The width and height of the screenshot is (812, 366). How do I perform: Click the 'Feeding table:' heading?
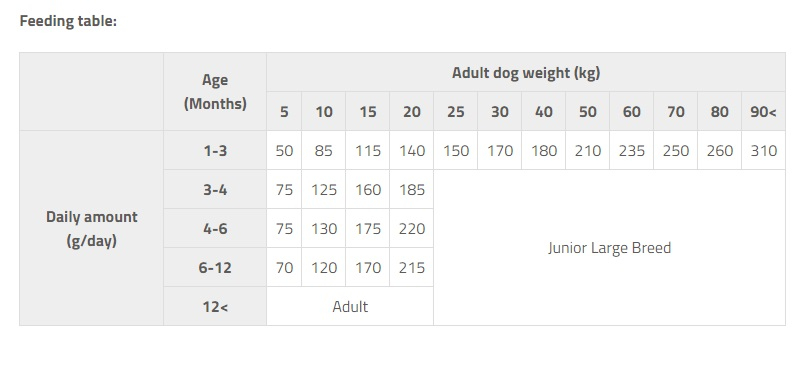click(68, 21)
